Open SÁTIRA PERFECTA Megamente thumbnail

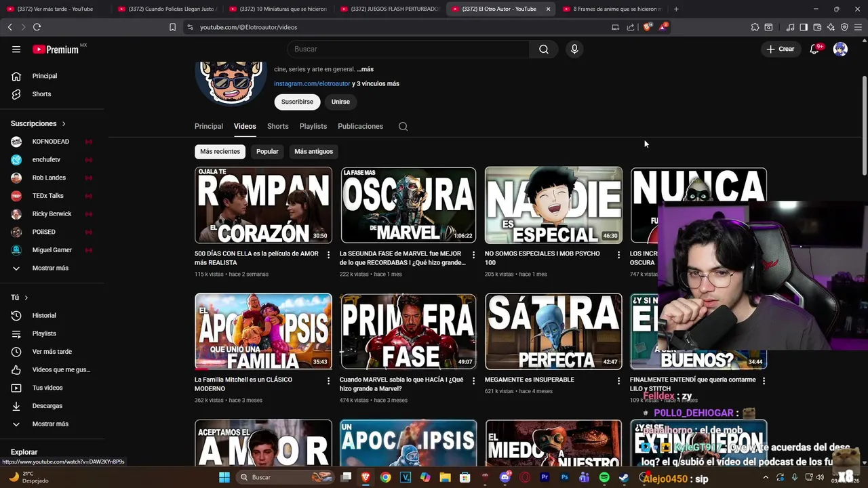point(553,331)
